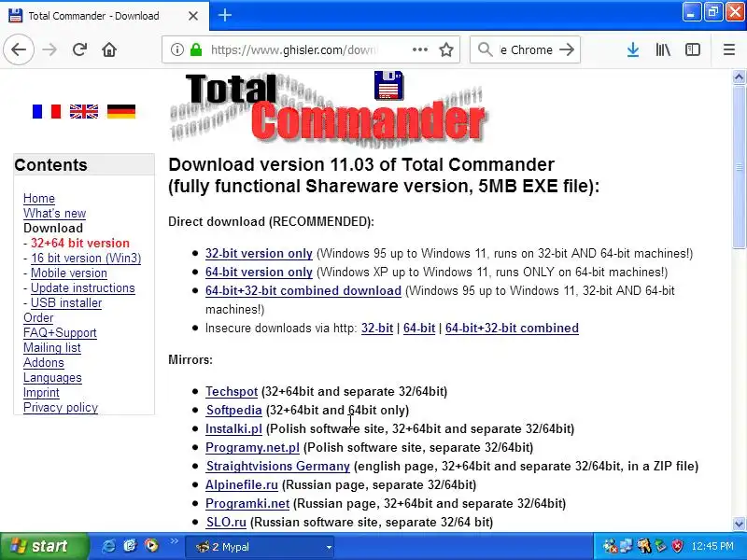Click the search magnifier icon
Image resolution: width=747 pixels, height=560 pixels.
coord(485,49)
